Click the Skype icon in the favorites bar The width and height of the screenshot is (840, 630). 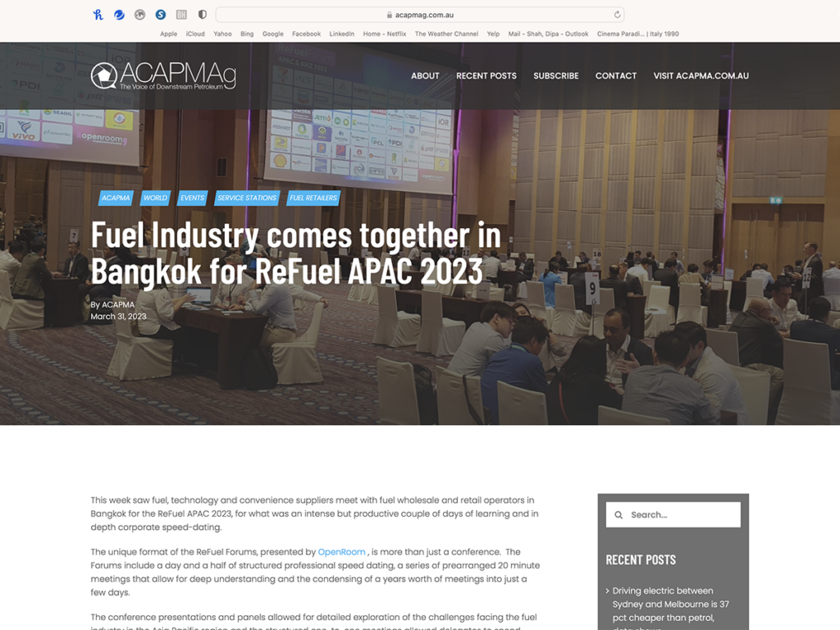(161, 14)
